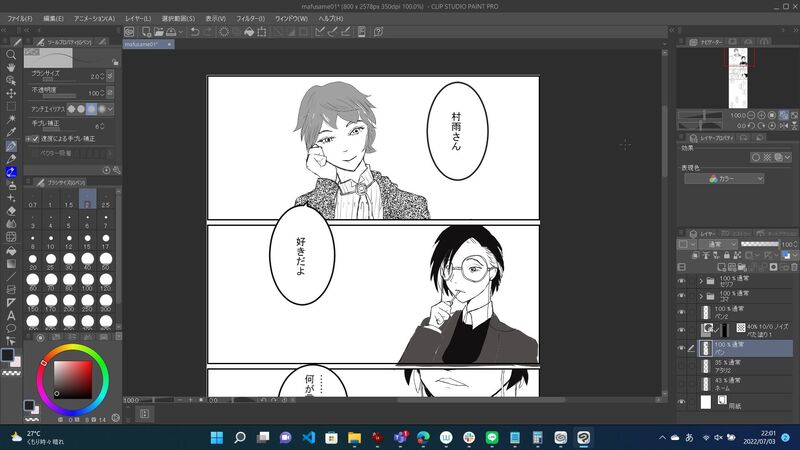Click the New canvas icon in command bar

pyautogui.click(x=146, y=32)
